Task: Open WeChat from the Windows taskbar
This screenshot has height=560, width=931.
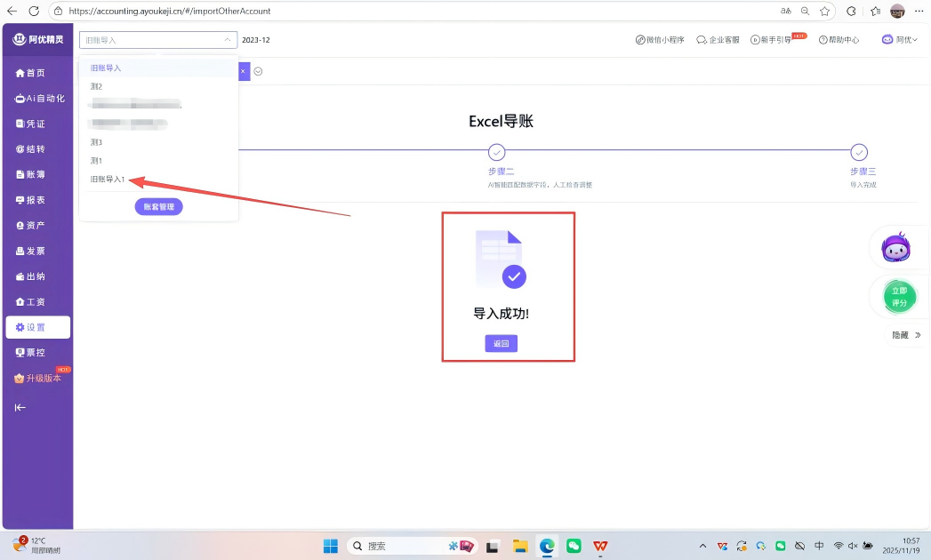Action: (574, 546)
